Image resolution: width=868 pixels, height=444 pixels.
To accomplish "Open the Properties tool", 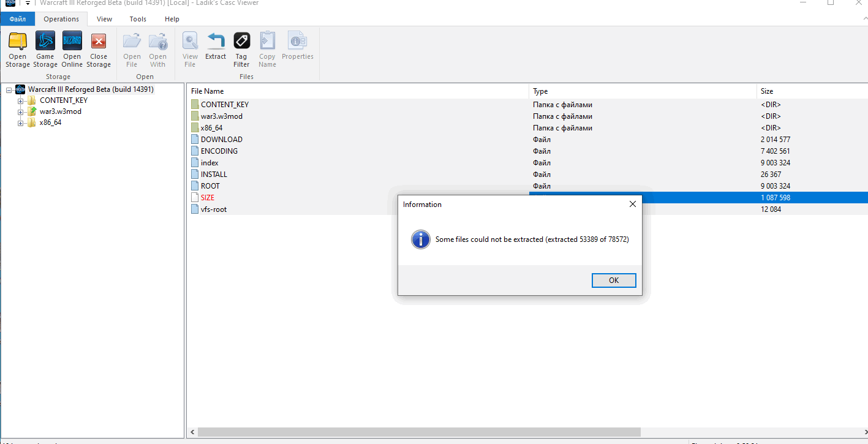I will [x=298, y=46].
